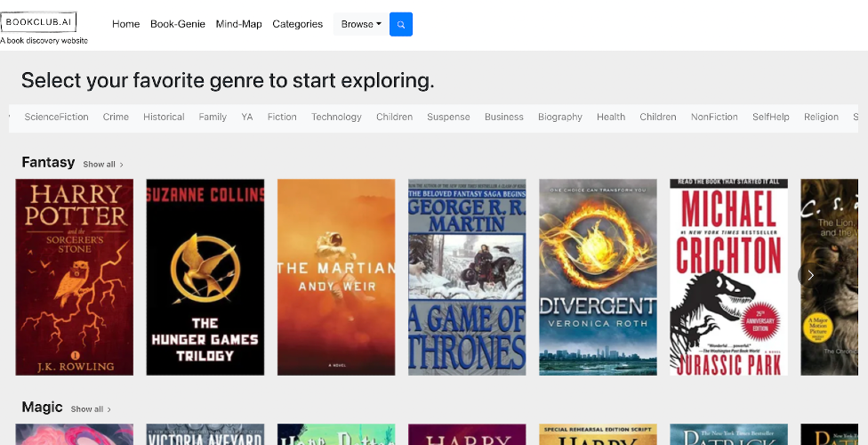868x445 pixels.
Task: Select the SelfHelp genre
Action: (770, 117)
